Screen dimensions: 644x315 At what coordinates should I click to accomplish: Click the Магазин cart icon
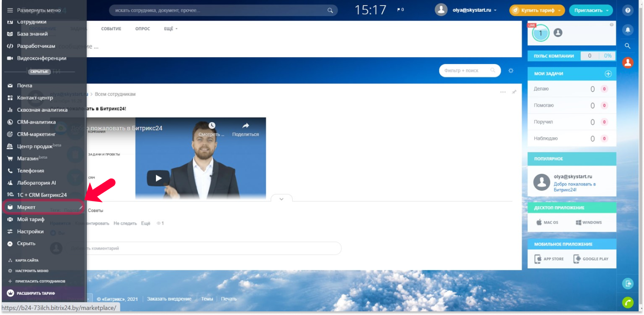(x=10, y=158)
